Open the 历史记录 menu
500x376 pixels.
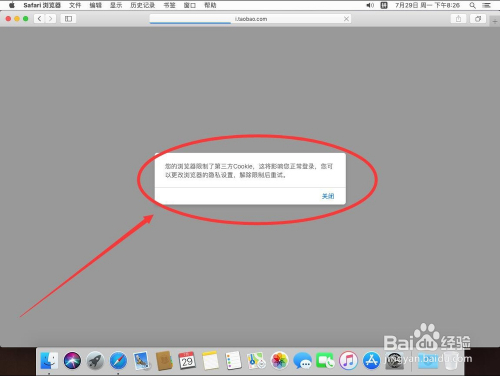[x=143, y=5]
